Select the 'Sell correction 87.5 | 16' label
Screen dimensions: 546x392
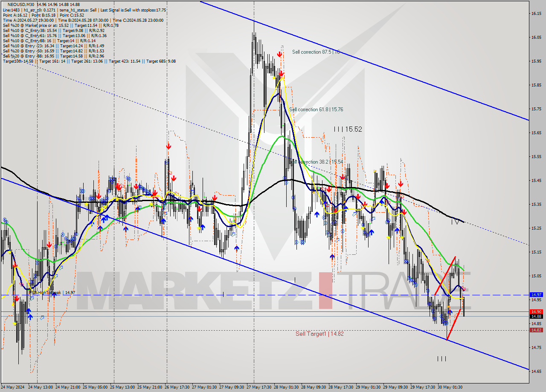pos(316,52)
